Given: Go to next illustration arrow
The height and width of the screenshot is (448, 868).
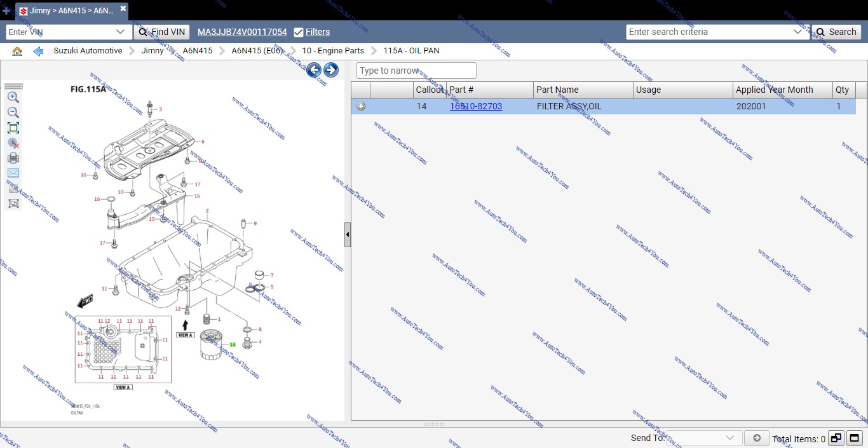Looking at the screenshot, I should (331, 70).
